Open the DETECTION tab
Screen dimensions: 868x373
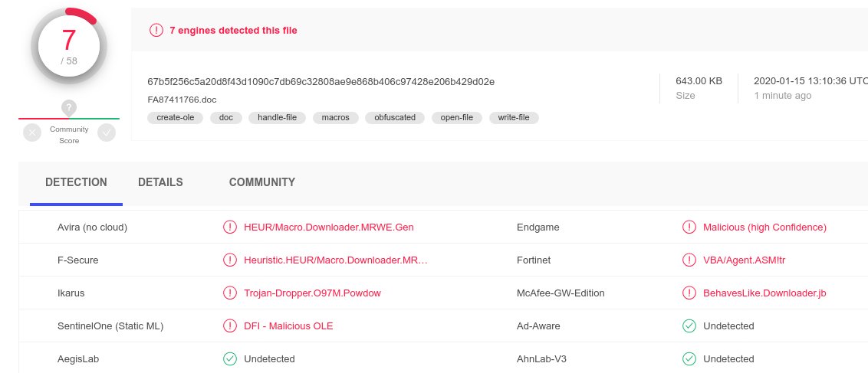click(x=77, y=182)
